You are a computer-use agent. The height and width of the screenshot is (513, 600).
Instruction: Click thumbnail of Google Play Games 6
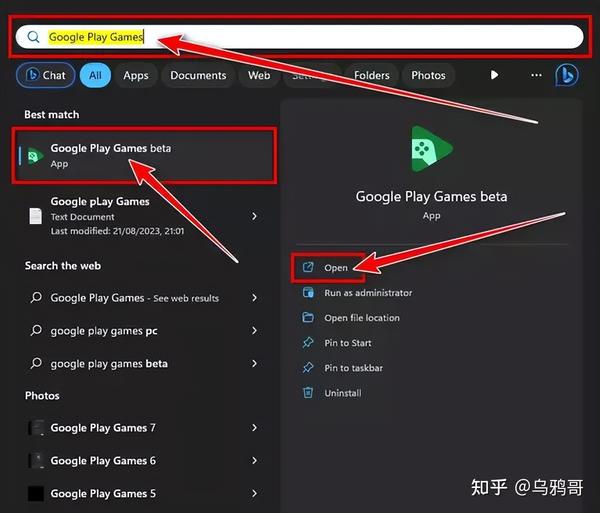[36, 461]
